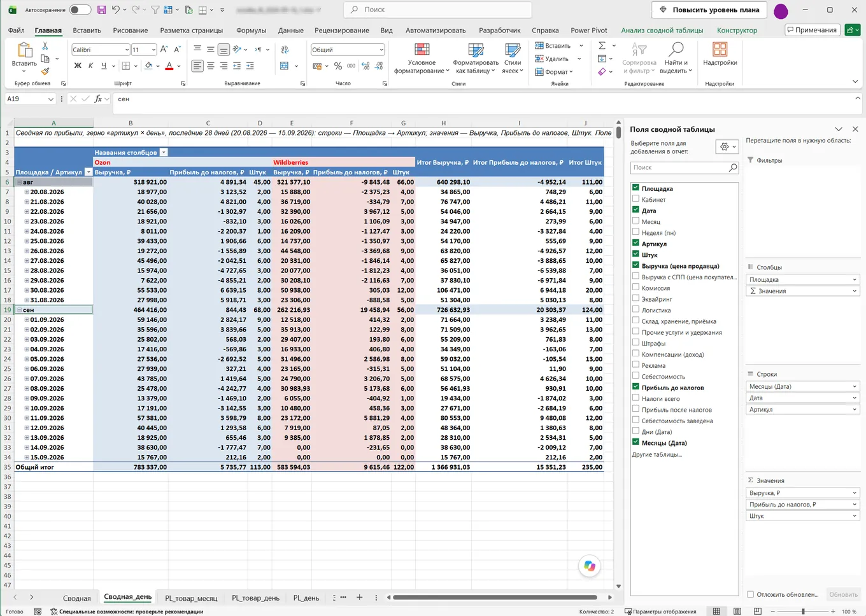
Task: Open the font name Calibri dropdown
Action: tap(127, 50)
